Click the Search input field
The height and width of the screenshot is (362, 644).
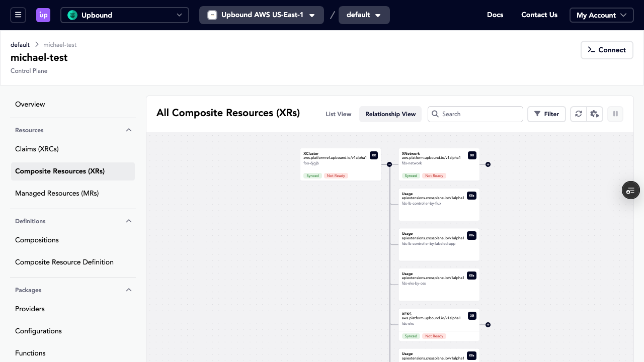point(480,114)
